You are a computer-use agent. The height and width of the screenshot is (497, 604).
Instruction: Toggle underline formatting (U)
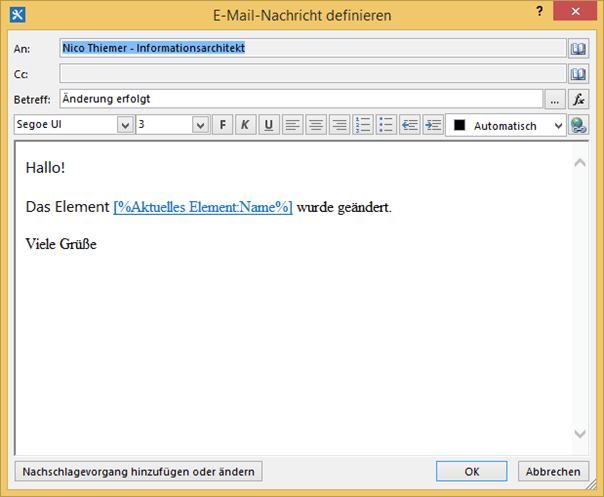269,125
